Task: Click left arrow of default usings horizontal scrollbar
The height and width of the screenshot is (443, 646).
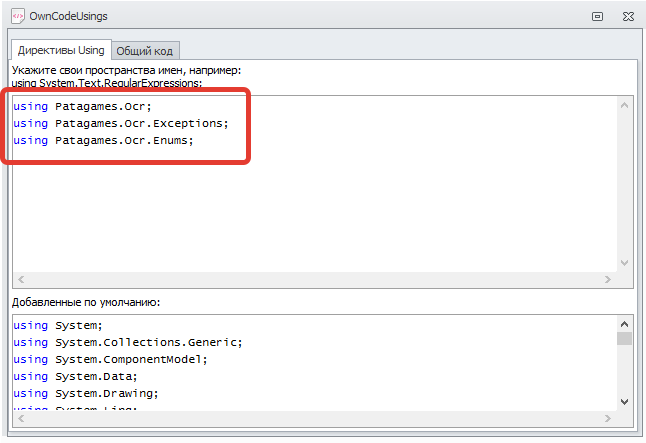Action: tap(21, 419)
